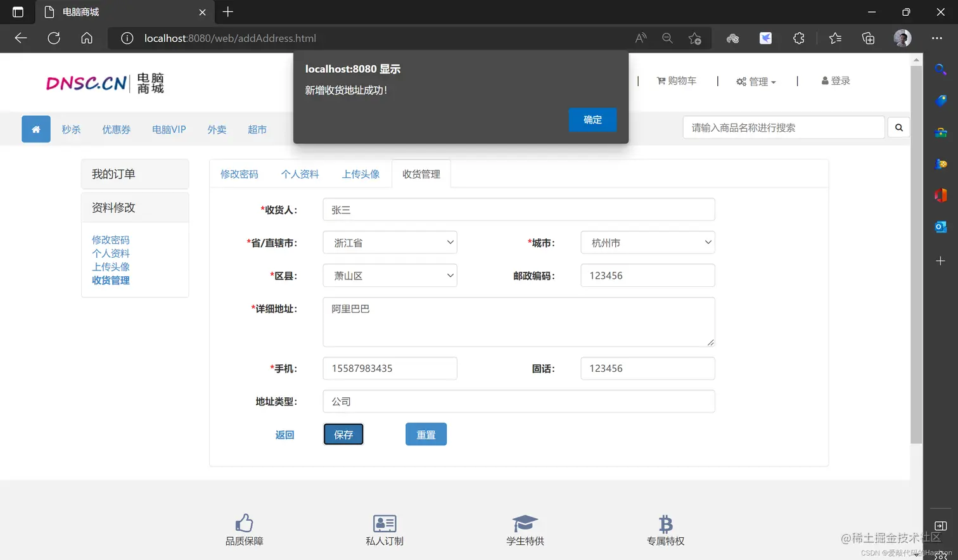Click the 重置 reset button

click(x=426, y=434)
